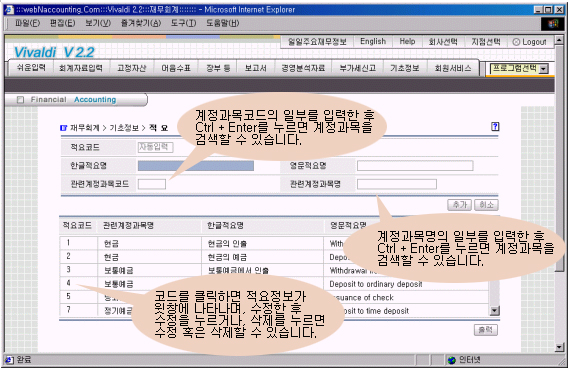Click the English link

373,41
